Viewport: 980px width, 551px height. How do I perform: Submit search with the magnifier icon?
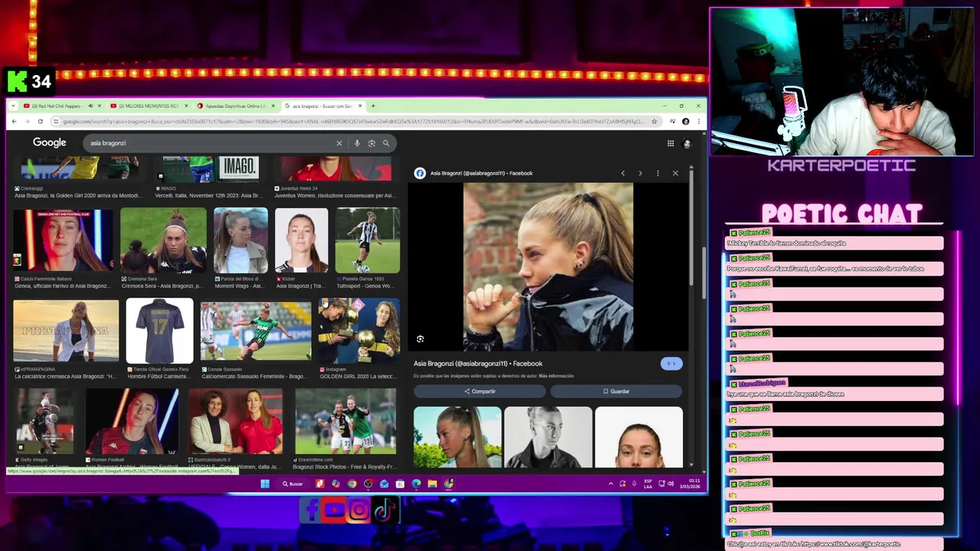386,143
